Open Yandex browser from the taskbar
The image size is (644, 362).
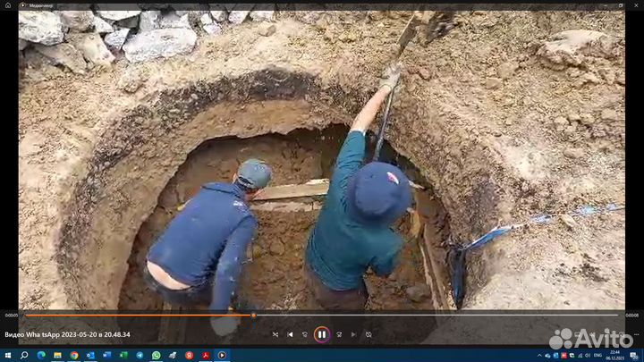189,355
